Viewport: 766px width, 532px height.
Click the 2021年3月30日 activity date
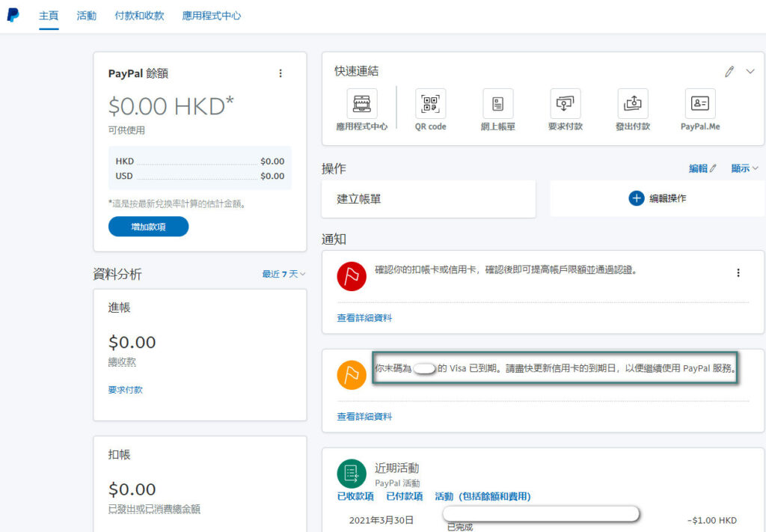382,520
